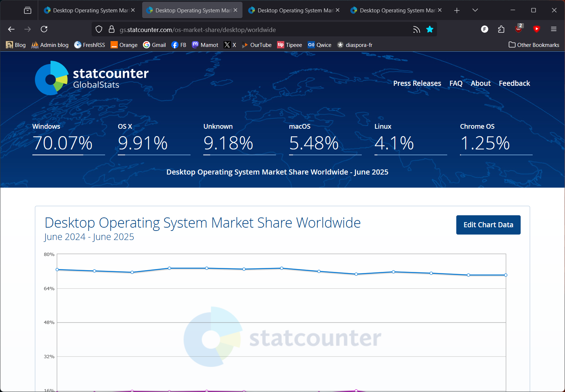Open the FreshRSS bookmark
This screenshot has height=392, width=565.
point(89,45)
